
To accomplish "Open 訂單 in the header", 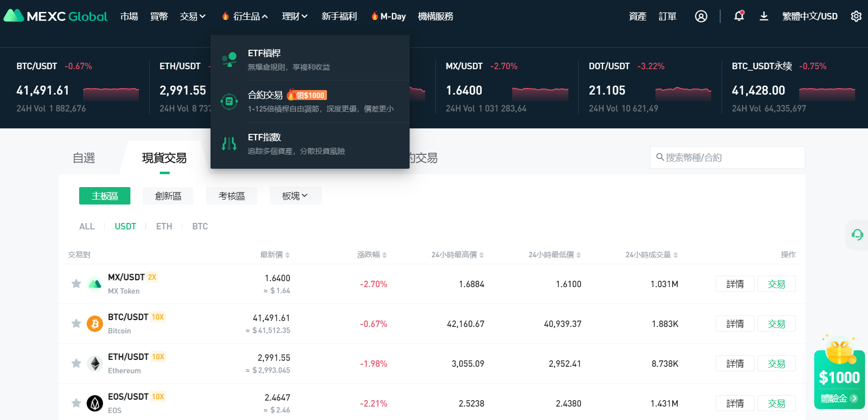I will pos(667,16).
